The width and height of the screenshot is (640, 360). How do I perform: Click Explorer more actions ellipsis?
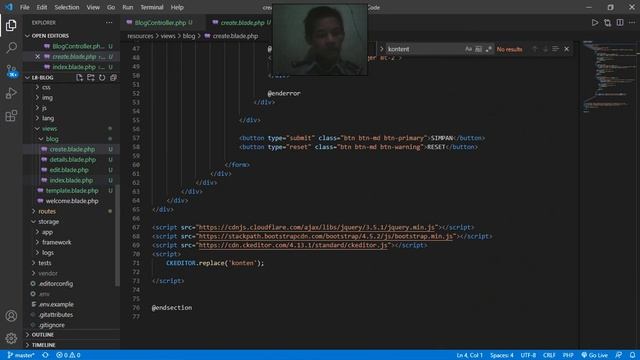109,23
